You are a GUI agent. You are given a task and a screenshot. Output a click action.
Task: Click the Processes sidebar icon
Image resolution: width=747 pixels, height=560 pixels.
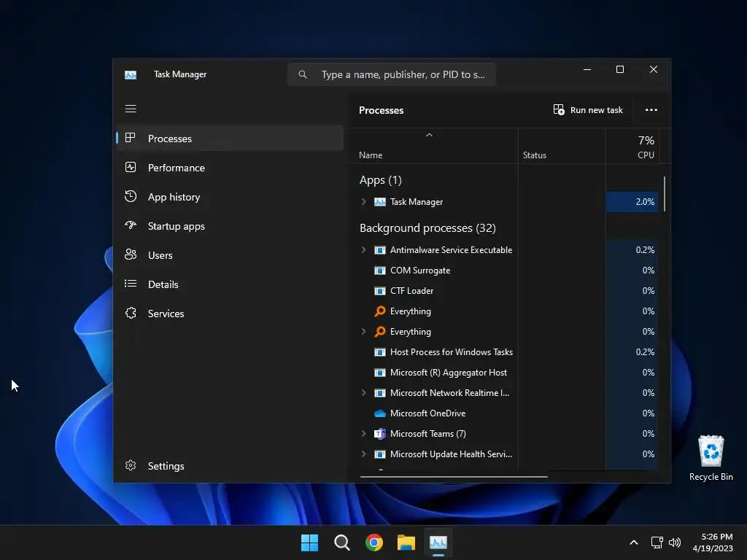coord(130,138)
